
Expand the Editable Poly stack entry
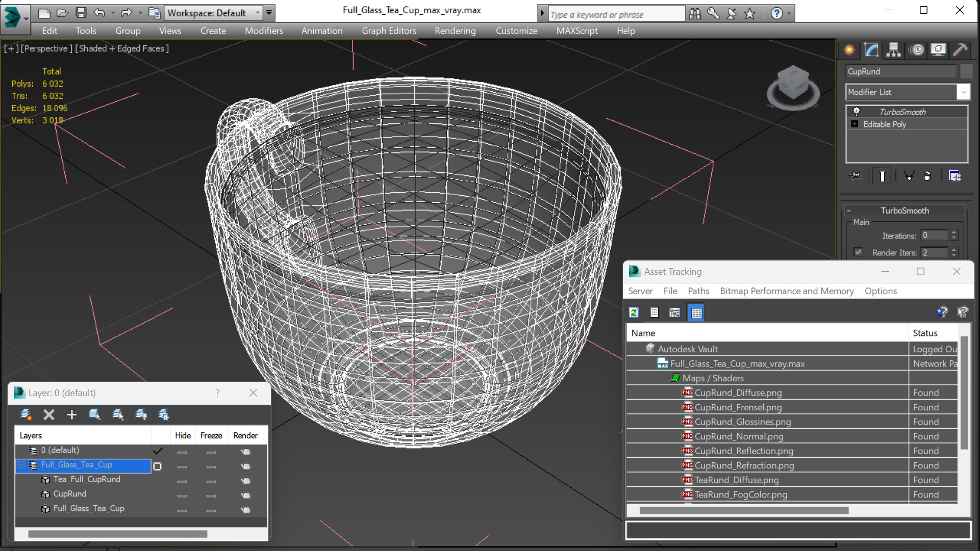pyautogui.click(x=855, y=124)
